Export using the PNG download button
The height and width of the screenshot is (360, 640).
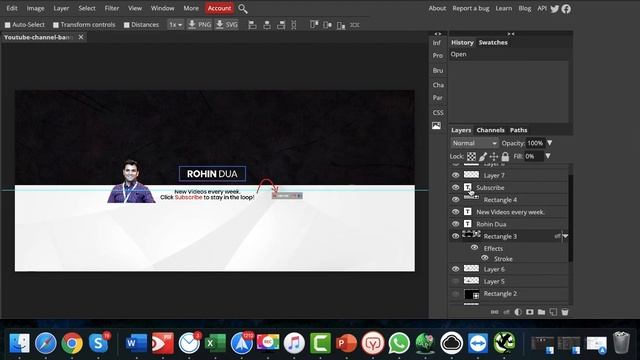point(199,24)
